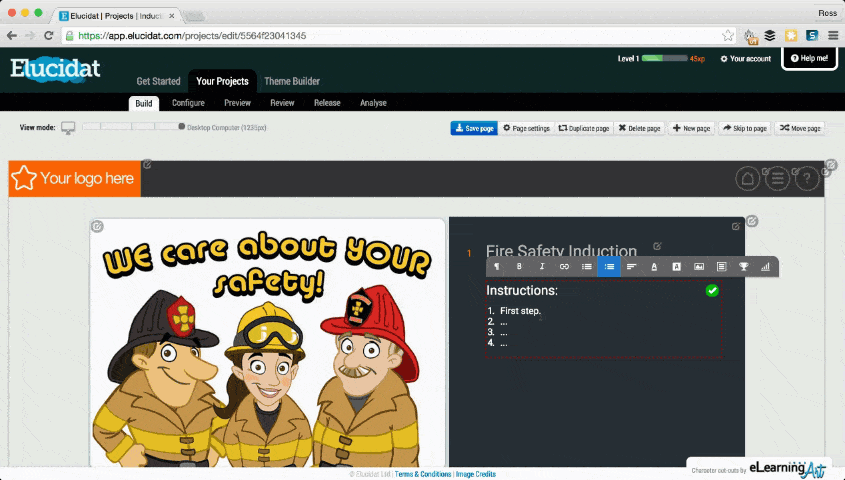Click the firefighters cartoon image
The width and height of the screenshot is (845, 480).
267,343
